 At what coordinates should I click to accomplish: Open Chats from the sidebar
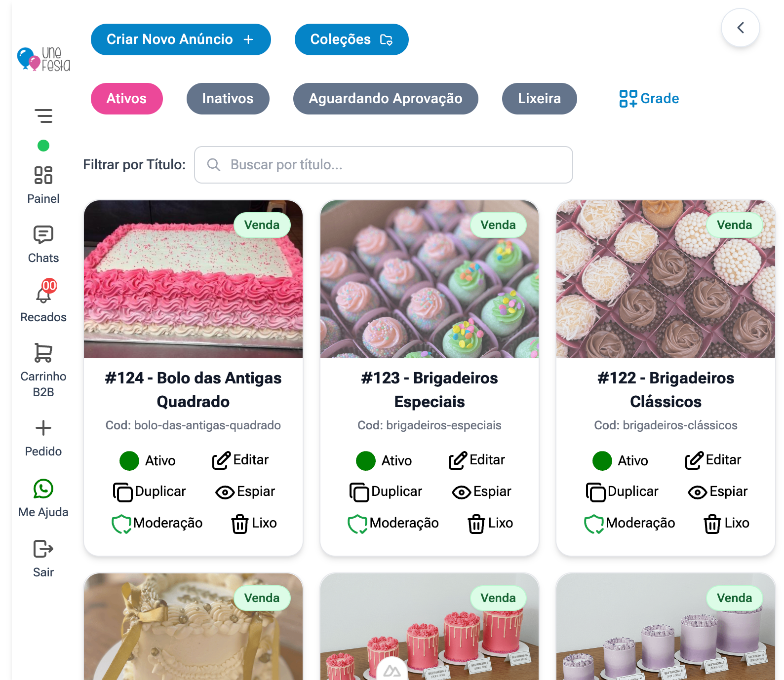43,235
